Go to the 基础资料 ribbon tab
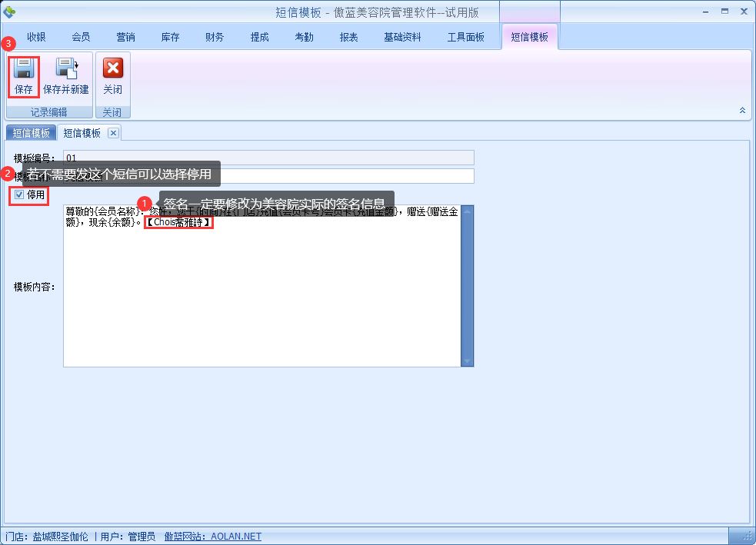Image resolution: width=756 pixels, height=545 pixels. pos(402,37)
